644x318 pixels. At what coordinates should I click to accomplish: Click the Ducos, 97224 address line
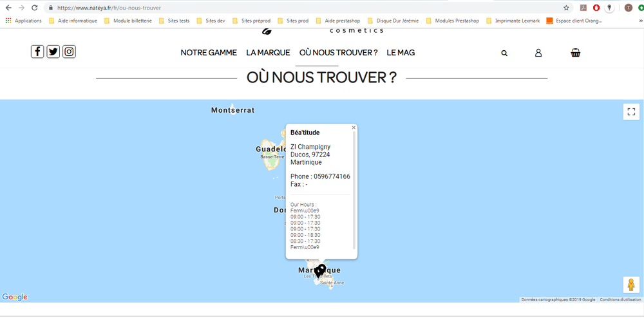310,154
